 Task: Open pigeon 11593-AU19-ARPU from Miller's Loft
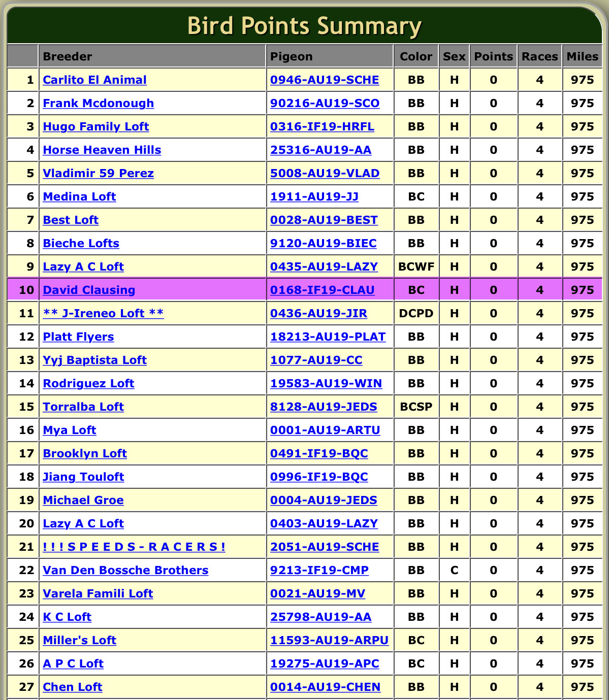tap(329, 641)
